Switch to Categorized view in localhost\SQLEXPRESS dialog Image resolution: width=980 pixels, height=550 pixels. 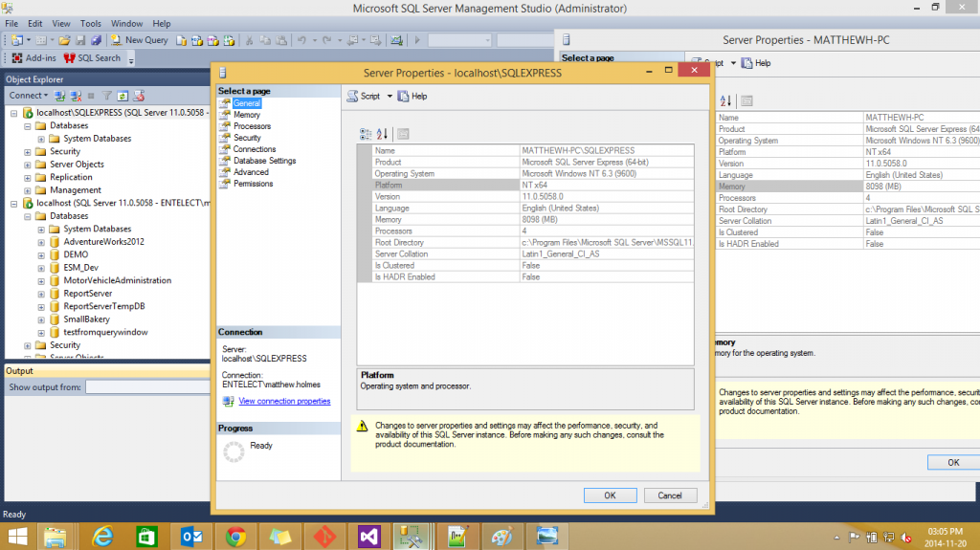366,134
